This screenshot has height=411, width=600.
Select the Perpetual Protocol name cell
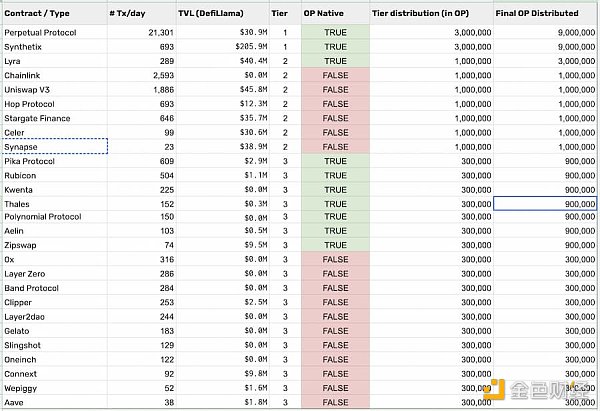tap(55, 33)
